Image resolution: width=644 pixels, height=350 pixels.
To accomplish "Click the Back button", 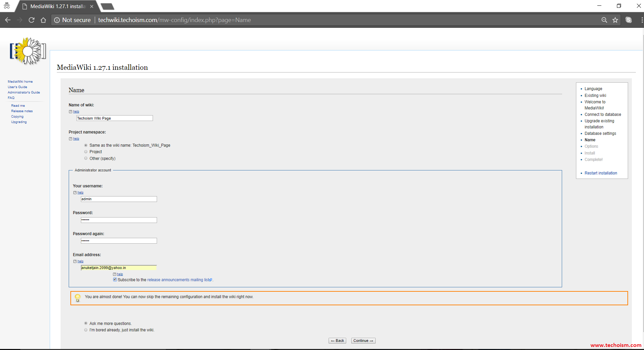I will coord(337,341).
